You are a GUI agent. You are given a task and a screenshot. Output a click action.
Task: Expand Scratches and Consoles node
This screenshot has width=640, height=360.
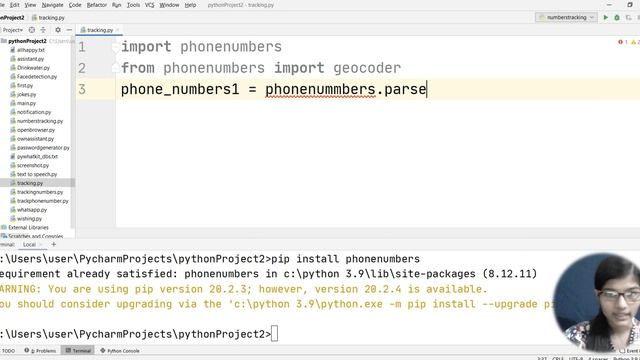point(36,236)
